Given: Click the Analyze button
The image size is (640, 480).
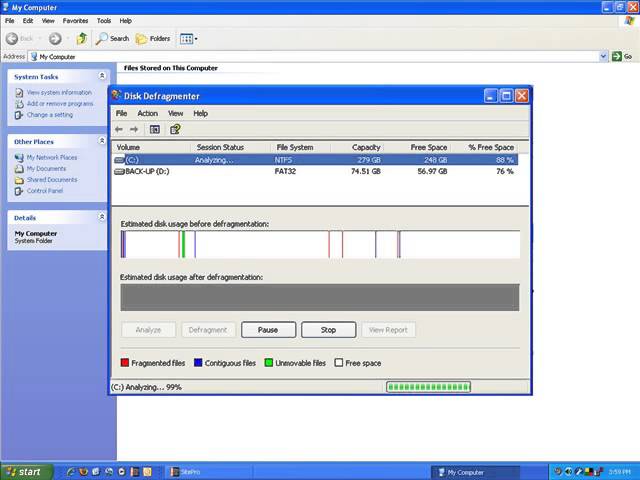Looking at the screenshot, I should click(148, 330).
